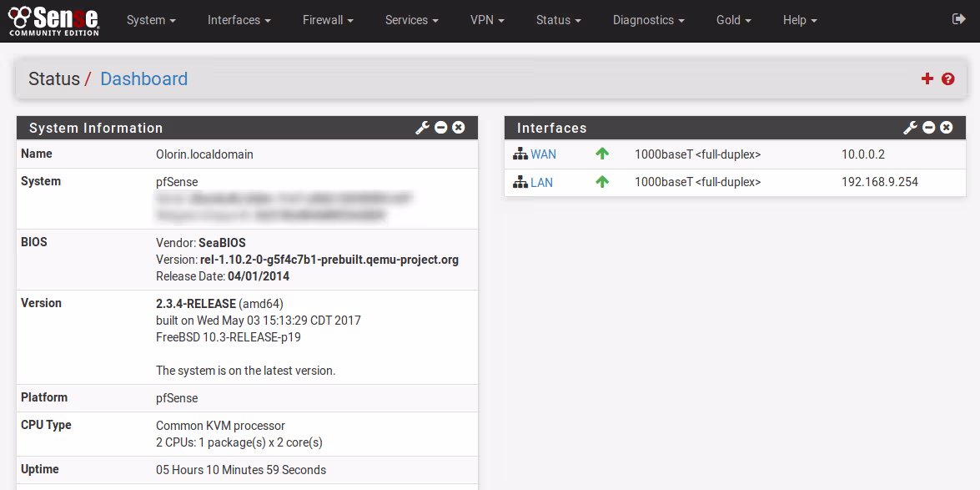The width and height of the screenshot is (980, 490).
Task: Open the Status menu in navbar
Action: tap(558, 20)
